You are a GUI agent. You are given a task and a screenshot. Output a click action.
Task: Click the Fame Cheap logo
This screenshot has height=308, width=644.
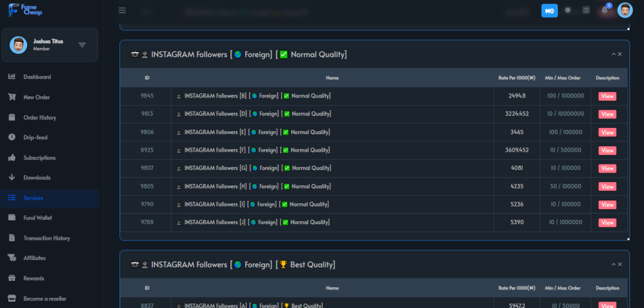(25, 10)
